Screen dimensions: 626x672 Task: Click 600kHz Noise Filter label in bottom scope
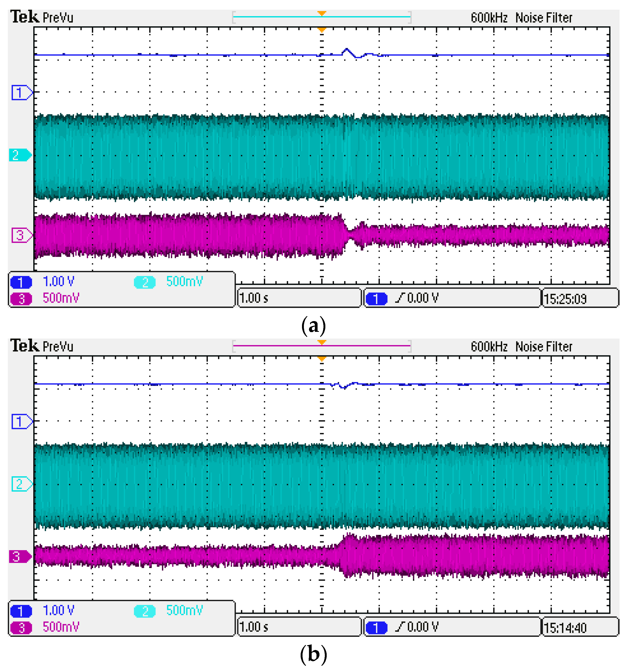click(521, 347)
